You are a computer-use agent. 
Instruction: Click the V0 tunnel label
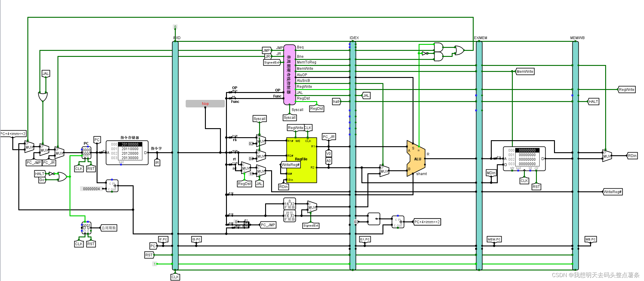pos(329,154)
